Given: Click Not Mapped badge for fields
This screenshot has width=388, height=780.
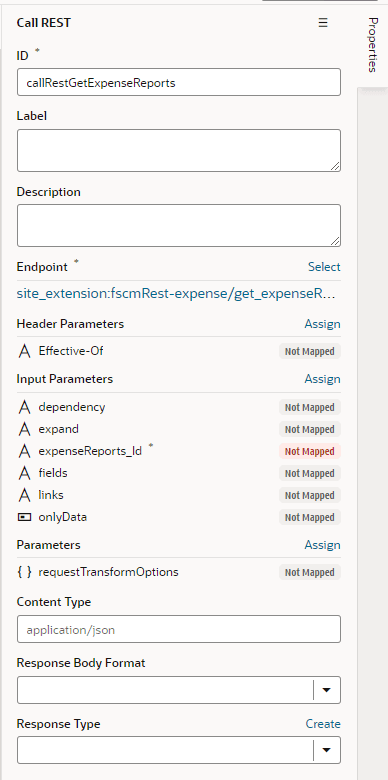Looking at the screenshot, I should [309, 473].
